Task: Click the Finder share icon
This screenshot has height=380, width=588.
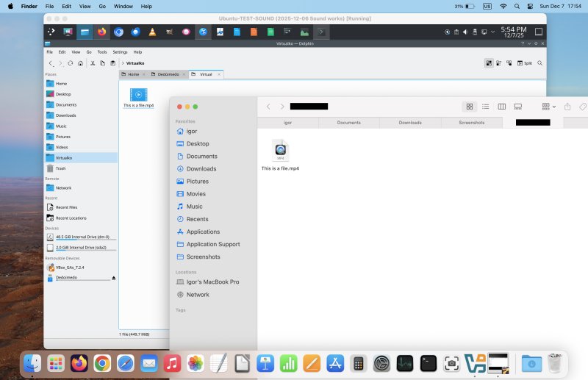Action: tap(567, 107)
